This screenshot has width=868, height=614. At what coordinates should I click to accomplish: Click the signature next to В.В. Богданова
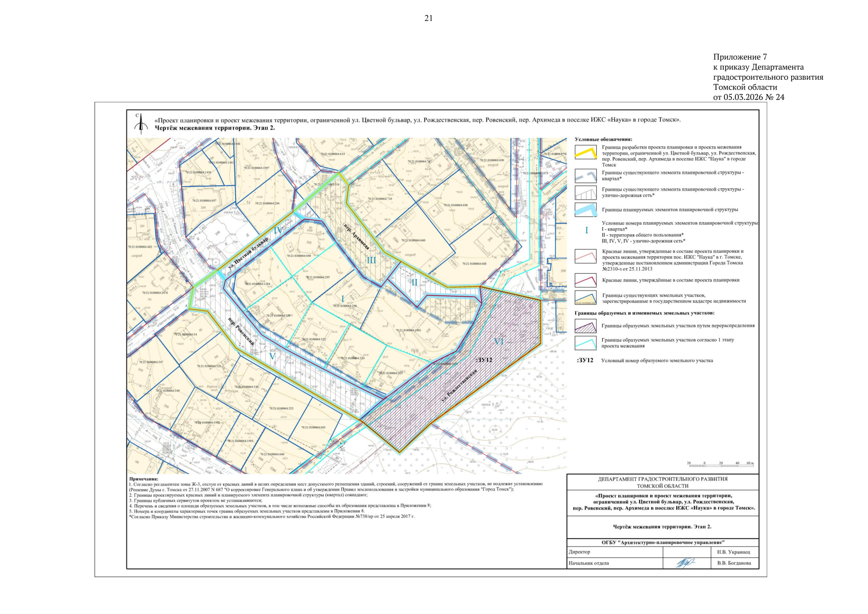[685, 563]
